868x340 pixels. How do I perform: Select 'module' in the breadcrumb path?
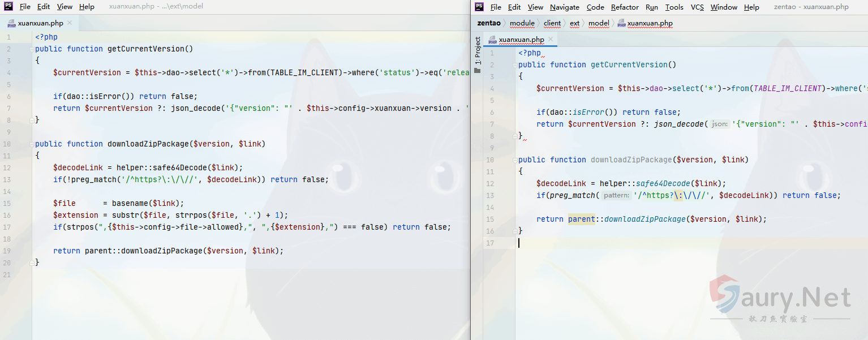pyautogui.click(x=522, y=23)
